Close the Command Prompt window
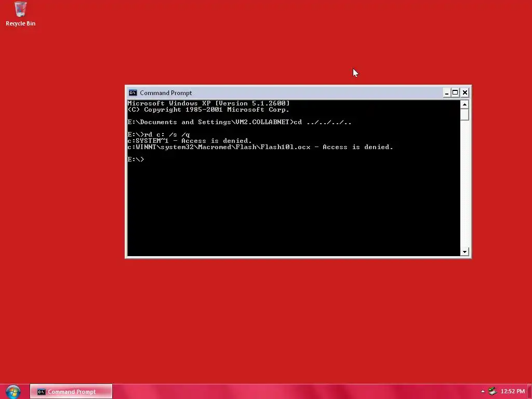 (x=465, y=92)
